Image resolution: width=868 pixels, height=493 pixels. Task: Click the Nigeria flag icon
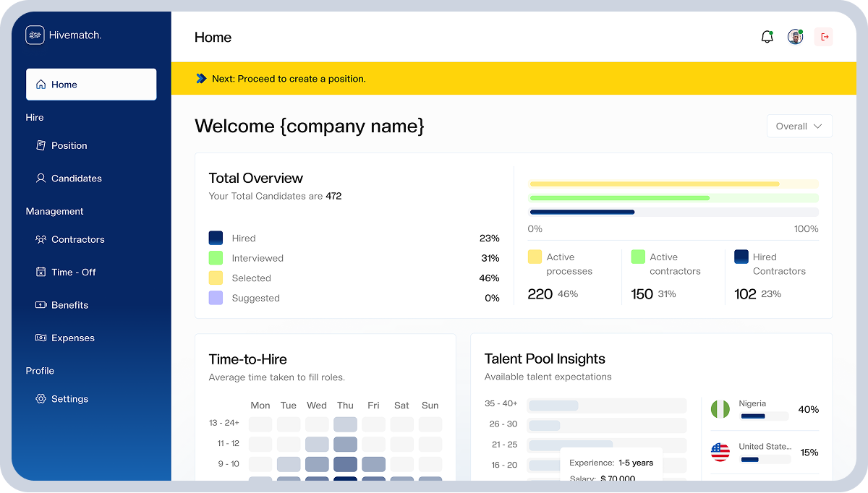point(720,410)
